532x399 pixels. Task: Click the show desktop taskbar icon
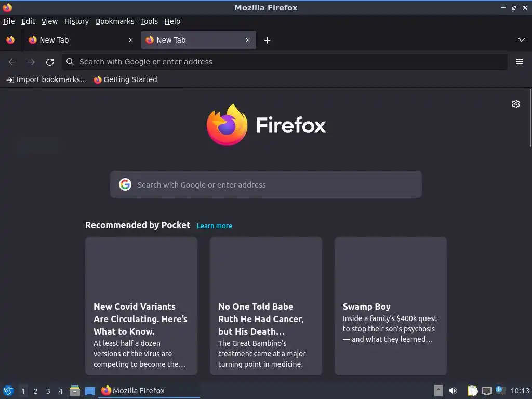pos(89,391)
